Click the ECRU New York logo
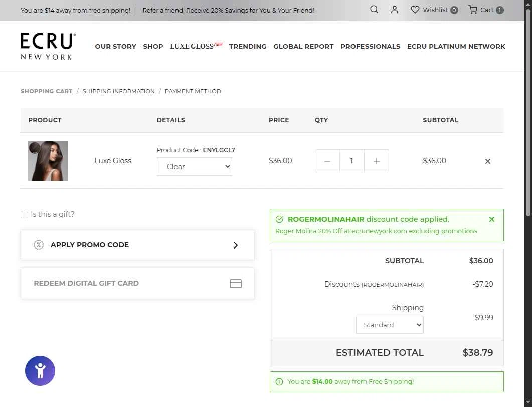 (48, 46)
